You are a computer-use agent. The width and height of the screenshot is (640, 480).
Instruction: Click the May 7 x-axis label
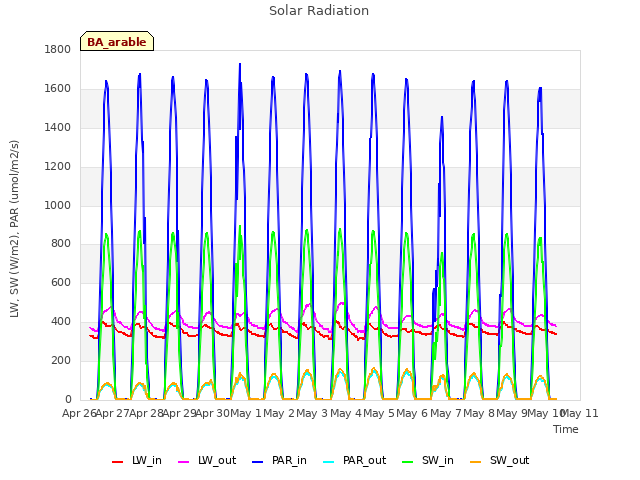point(446,413)
